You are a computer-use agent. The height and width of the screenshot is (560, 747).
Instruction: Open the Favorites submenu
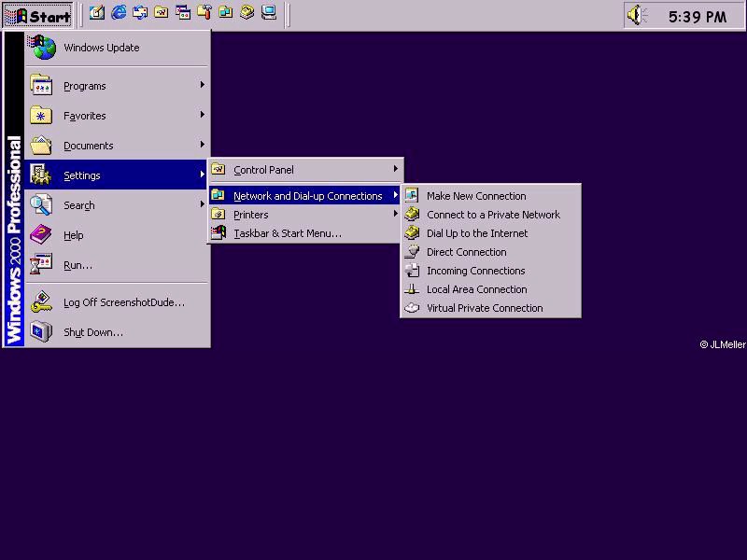click(118, 116)
